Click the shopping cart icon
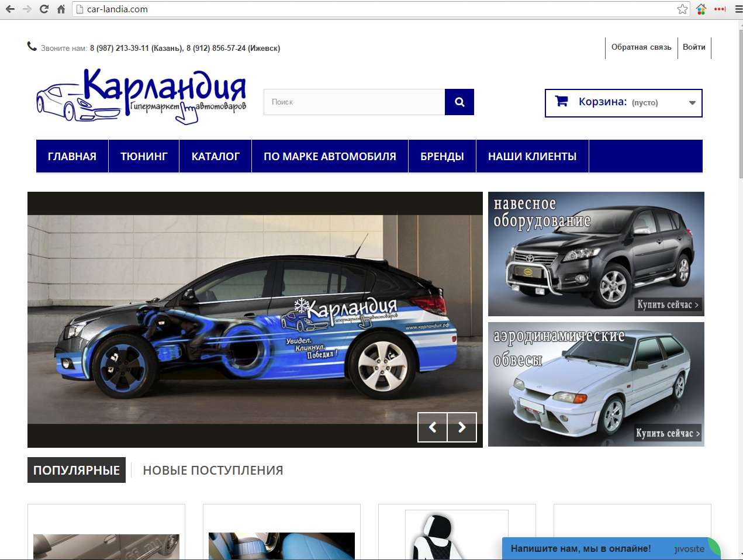743x560 pixels. [562, 101]
